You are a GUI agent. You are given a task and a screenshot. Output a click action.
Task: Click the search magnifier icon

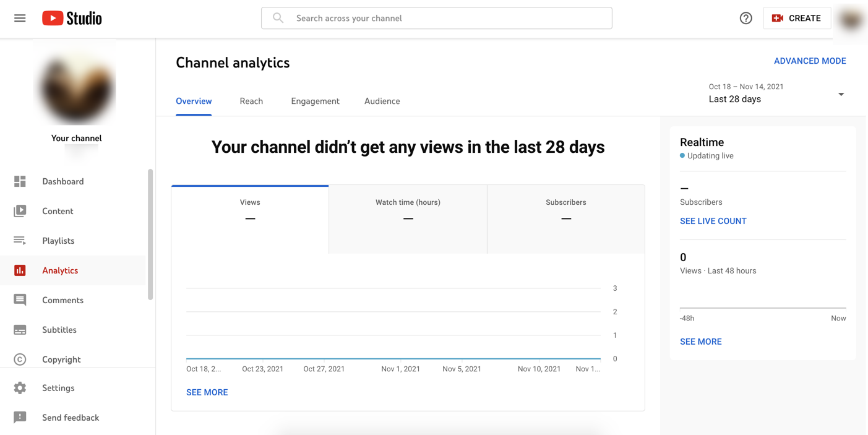[278, 18]
